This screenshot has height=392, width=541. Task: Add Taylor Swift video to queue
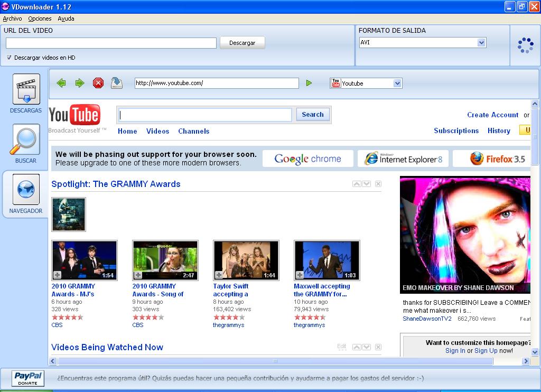coord(219,275)
